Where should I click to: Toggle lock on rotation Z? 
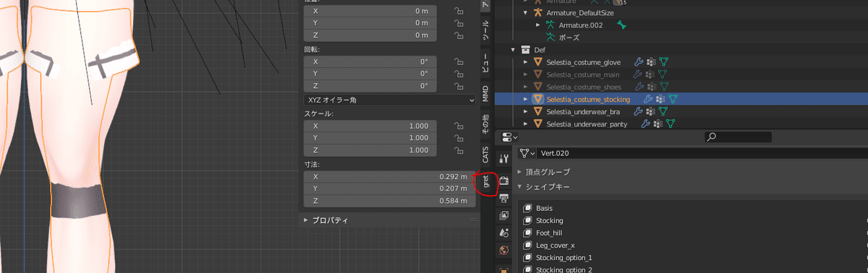point(459,86)
